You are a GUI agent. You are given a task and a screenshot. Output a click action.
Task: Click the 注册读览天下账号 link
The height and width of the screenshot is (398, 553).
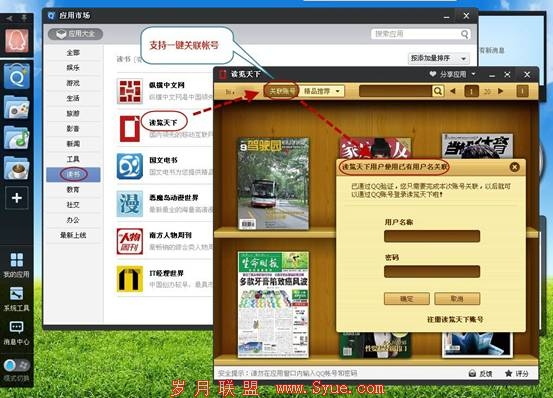click(455, 319)
